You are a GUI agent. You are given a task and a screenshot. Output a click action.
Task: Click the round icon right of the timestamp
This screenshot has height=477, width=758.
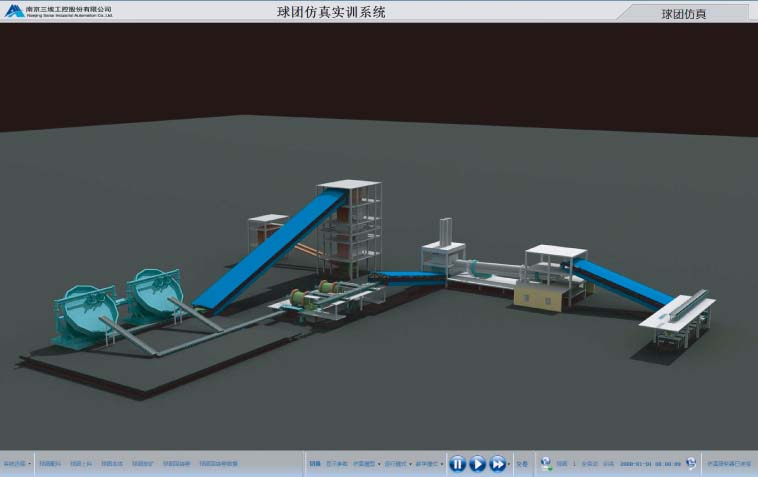pos(690,463)
